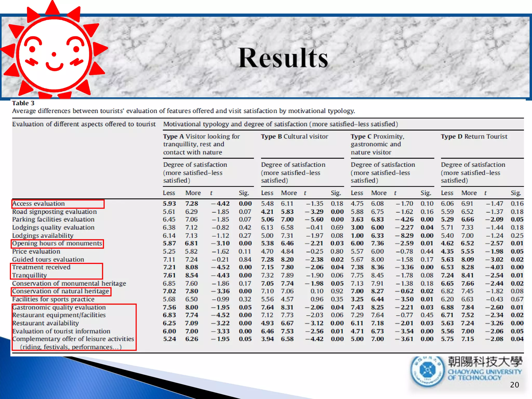This screenshot has height=399, width=532.
Task: Click Gastronomic quality evaluation row label
Action: (59, 307)
